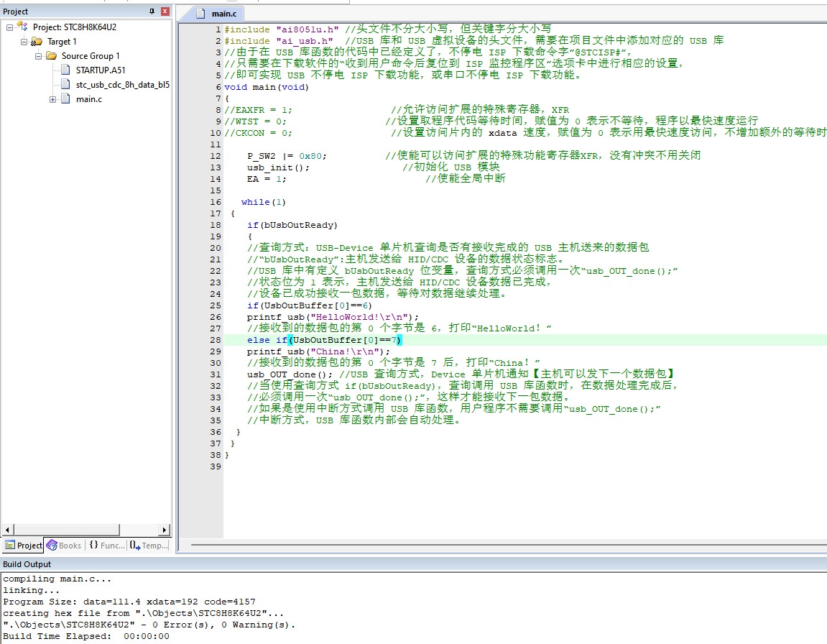
Task: Click the 'compiling main.c...' output line
Action: coord(57,579)
